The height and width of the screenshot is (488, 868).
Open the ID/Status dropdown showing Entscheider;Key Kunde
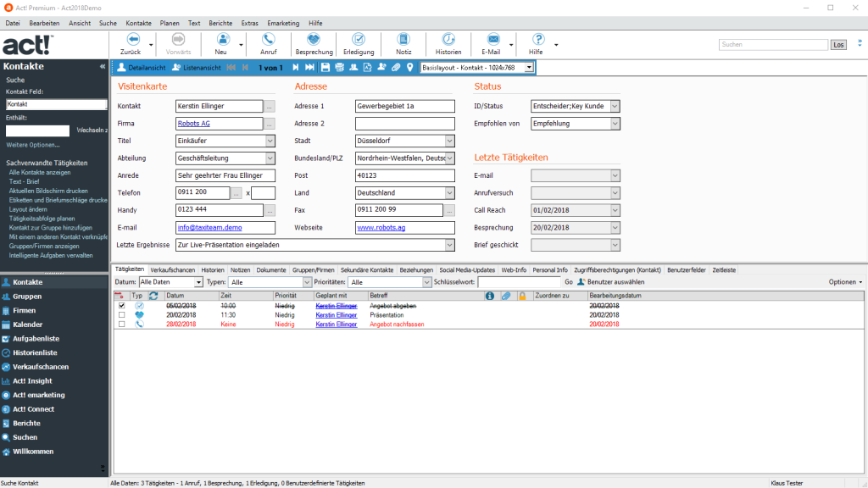click(x=615, y=106)
